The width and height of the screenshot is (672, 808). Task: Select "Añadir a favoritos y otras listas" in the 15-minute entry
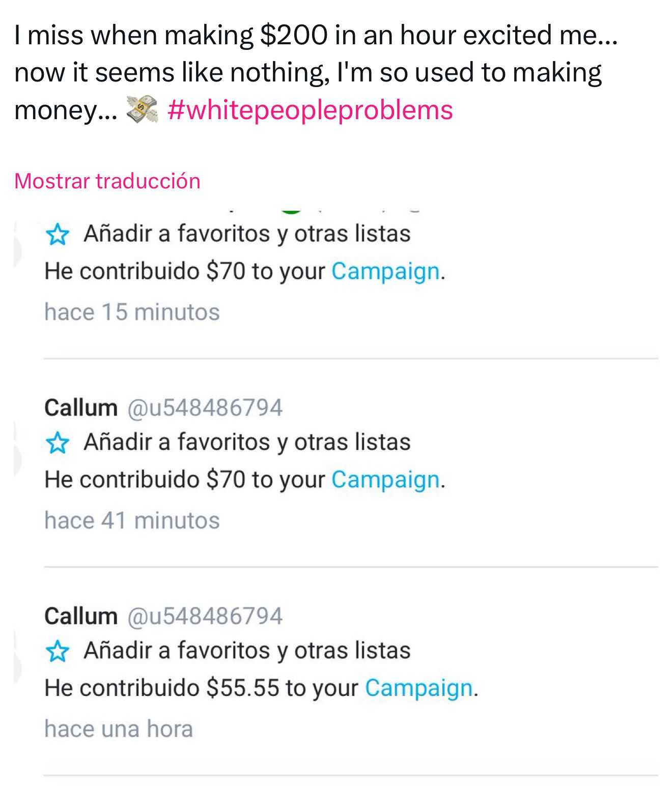point(247,234)
